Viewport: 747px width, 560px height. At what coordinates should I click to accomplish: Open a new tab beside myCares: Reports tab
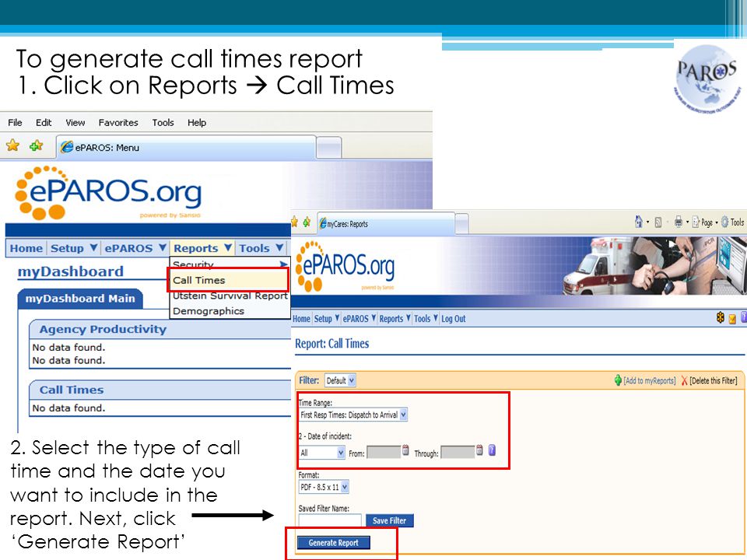461,223
